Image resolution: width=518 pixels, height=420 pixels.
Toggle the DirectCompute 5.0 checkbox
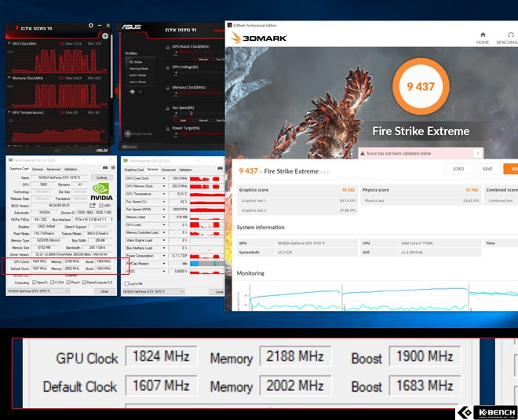pyautogui.click(x=84, y=283)
